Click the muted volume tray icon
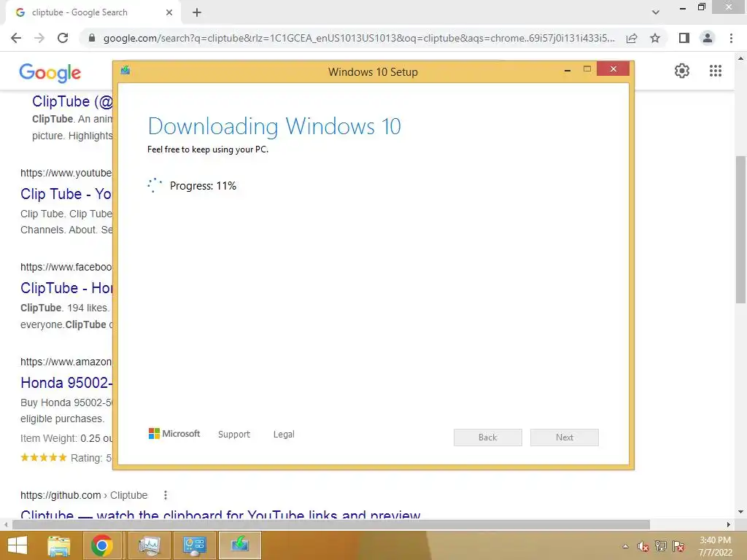Image resolution: width=747 pixels, height=560 pixels. pos(643,546)
